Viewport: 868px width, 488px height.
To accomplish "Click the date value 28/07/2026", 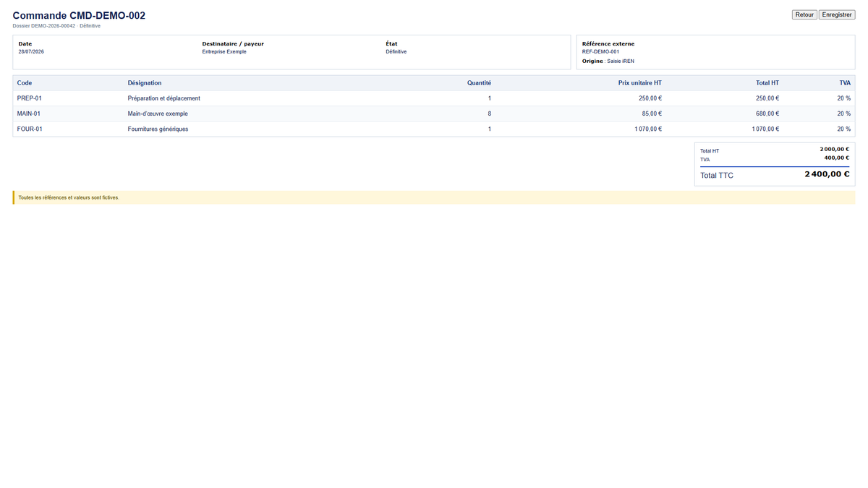I will tap(31, 51).
